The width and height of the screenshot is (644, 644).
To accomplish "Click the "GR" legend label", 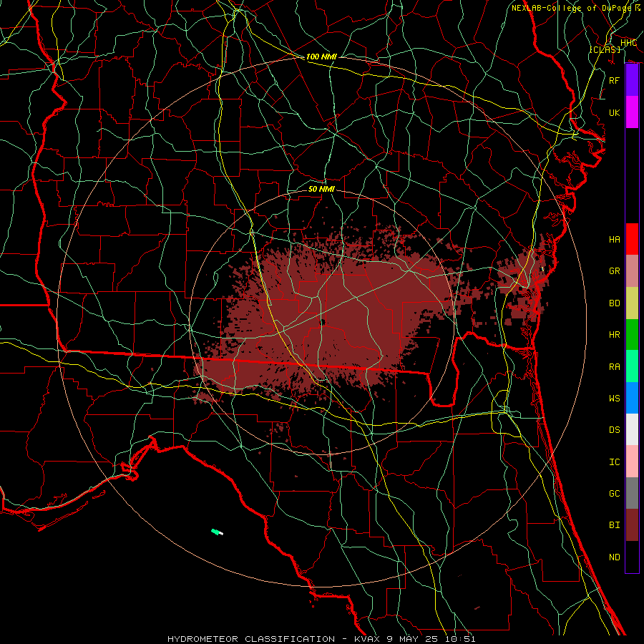I will pyautogui.click(x=615, y=271).
